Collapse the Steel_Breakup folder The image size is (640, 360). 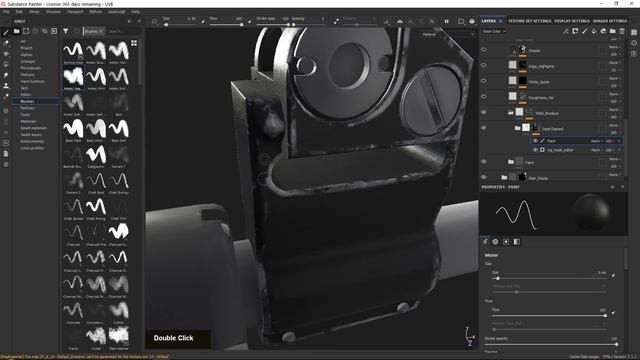[x=511, y=112]
